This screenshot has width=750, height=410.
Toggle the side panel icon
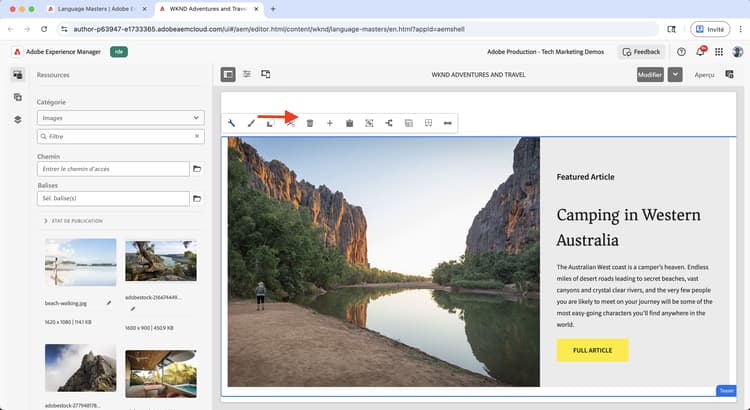[x=228, y=75]
